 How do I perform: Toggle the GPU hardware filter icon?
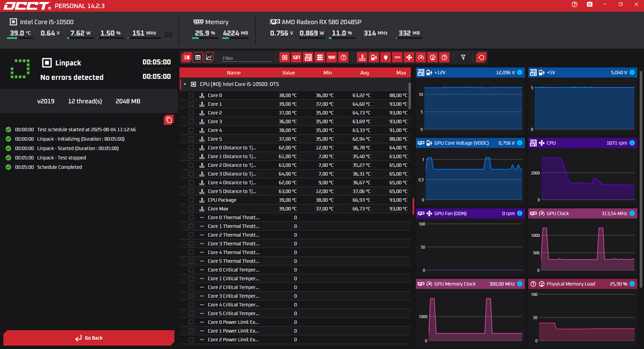(297, 57)
